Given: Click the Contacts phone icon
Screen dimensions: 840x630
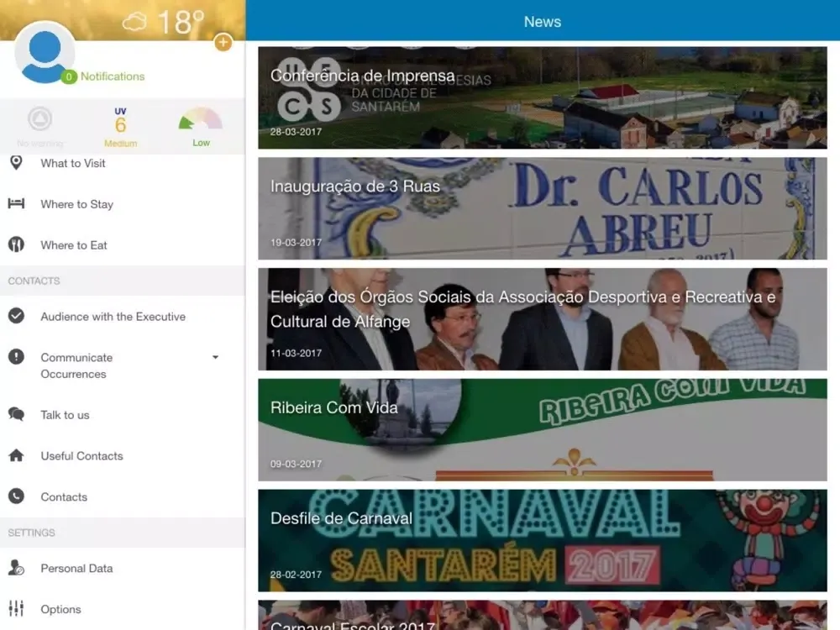Looking at the screenshot, I should 16,496.
